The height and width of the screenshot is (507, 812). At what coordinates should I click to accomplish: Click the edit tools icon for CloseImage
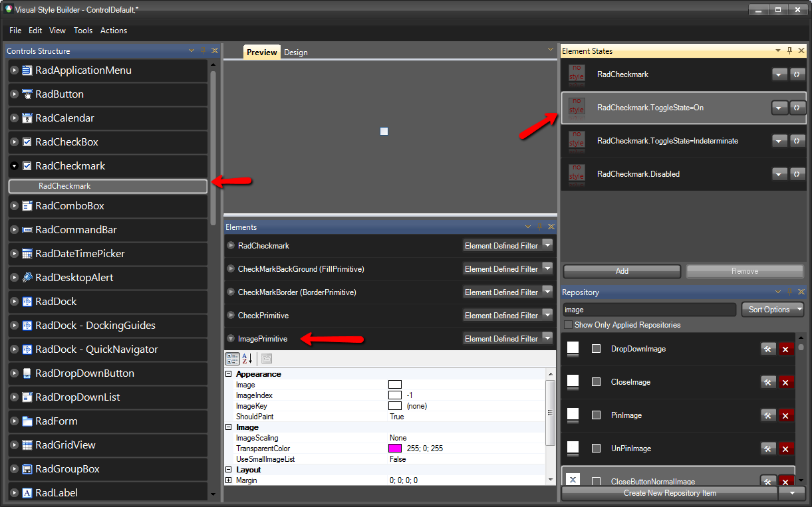tap(768, 382)
